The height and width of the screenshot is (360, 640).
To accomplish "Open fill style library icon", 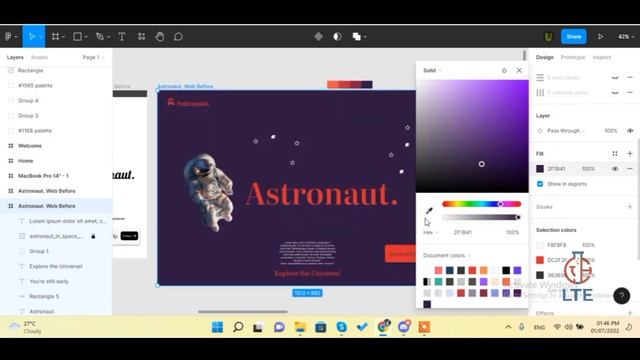I will [x=615, y=153].
